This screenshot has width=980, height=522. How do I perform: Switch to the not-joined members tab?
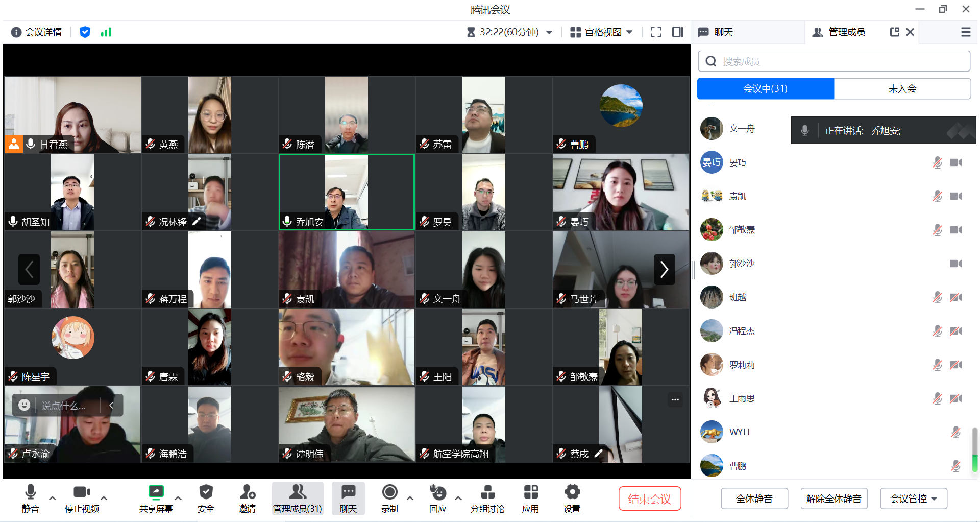click(902, 89)
